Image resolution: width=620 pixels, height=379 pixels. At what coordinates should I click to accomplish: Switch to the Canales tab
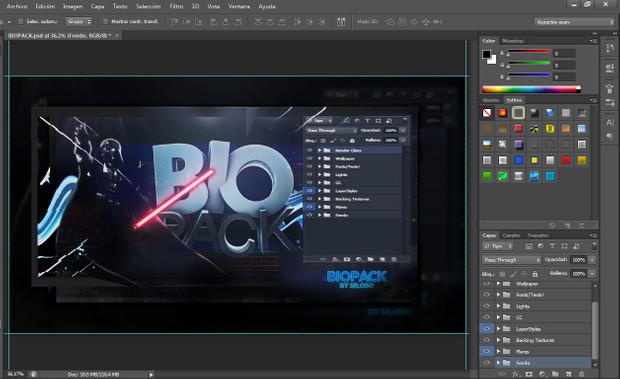point(511,235)
